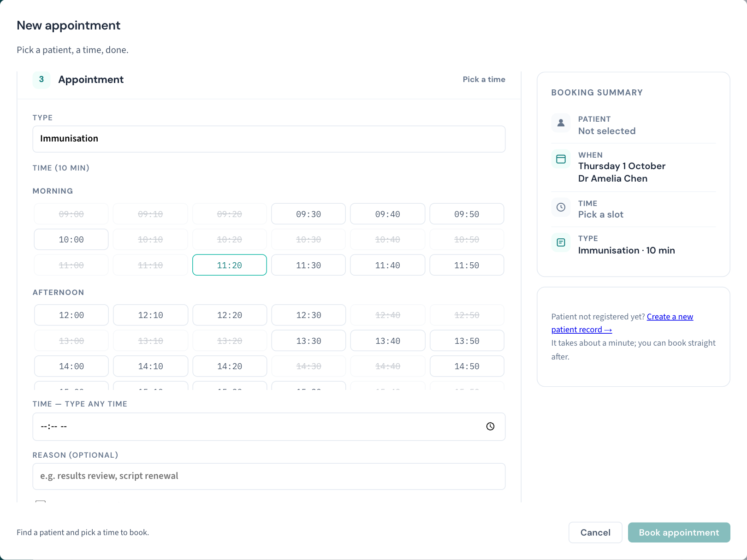747x560 pixels.
Task: Click the 'Pick a slot' summary text
Action: [601, 214]
